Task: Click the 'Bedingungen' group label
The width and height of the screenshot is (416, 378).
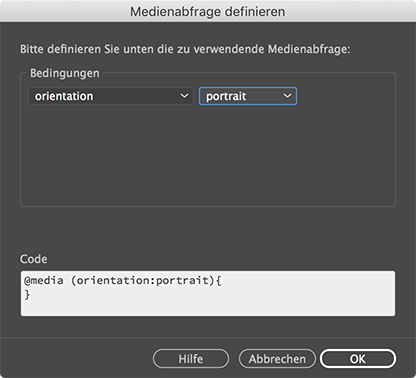Action: point(65,73)
